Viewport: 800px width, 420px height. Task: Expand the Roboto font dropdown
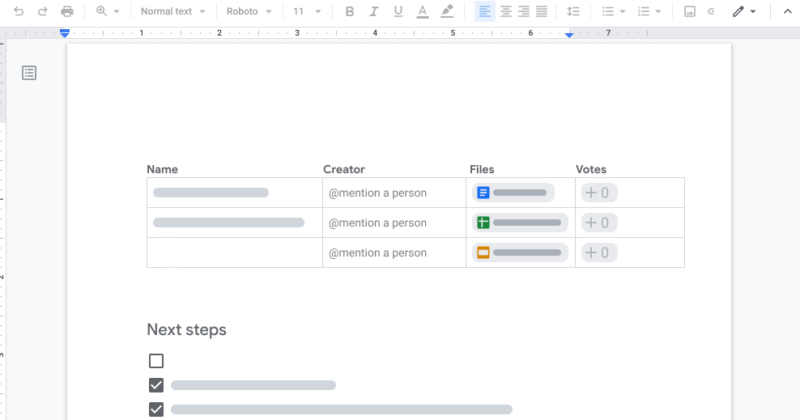pyautogui.click(x=248, y=12)
